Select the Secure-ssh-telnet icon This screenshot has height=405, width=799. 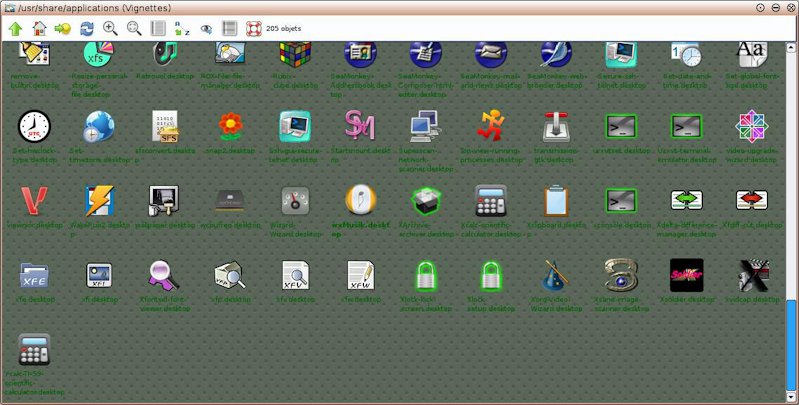coord(621,55)
